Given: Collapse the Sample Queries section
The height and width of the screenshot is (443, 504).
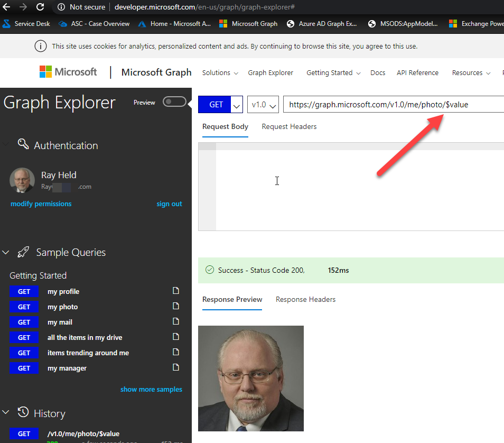Looking at the screenshot, I should pos(6,253).
